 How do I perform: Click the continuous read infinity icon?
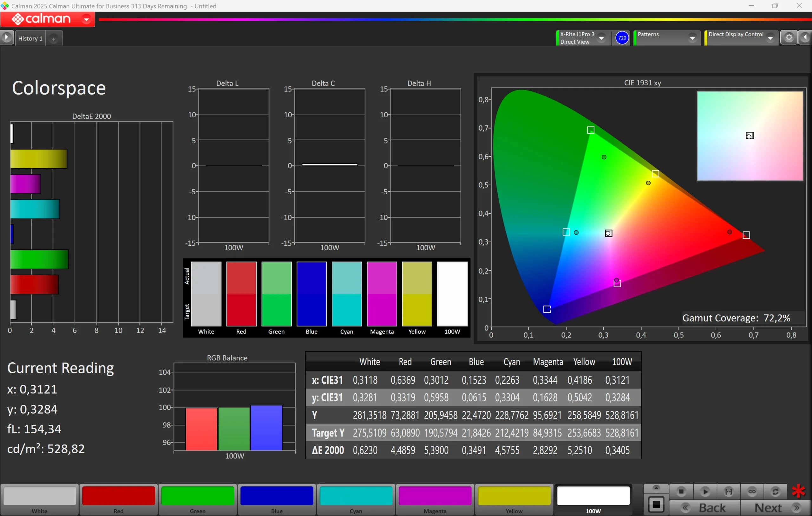tap(752, 492)
